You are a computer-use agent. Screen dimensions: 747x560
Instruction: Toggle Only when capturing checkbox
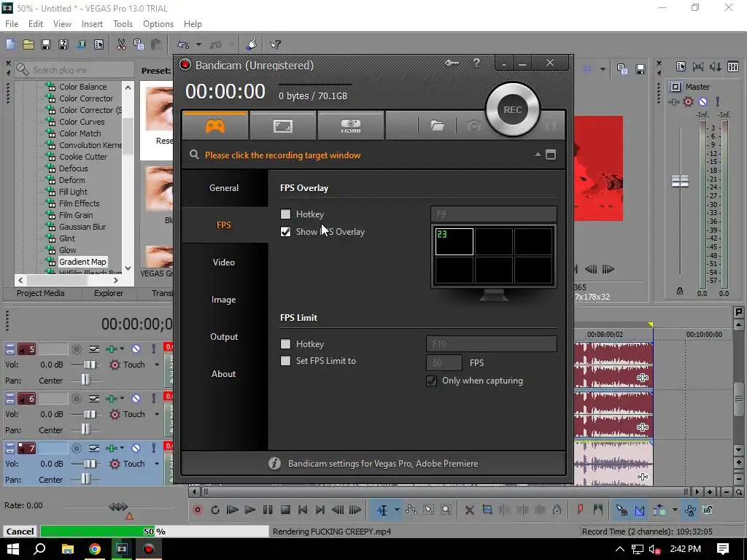click(431, 381)
